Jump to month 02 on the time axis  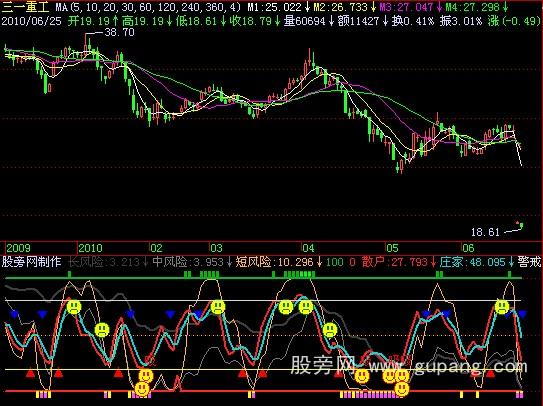156,248
